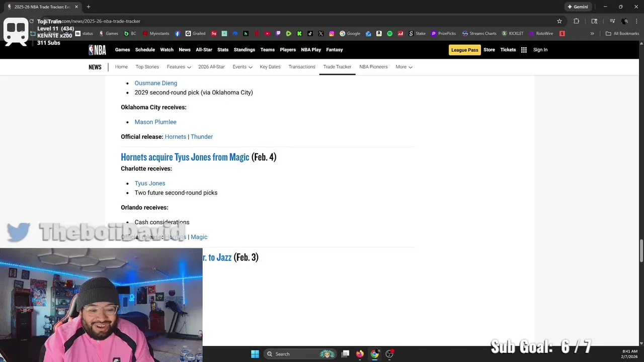Open Firefox from the taskbar

point(360,354)
